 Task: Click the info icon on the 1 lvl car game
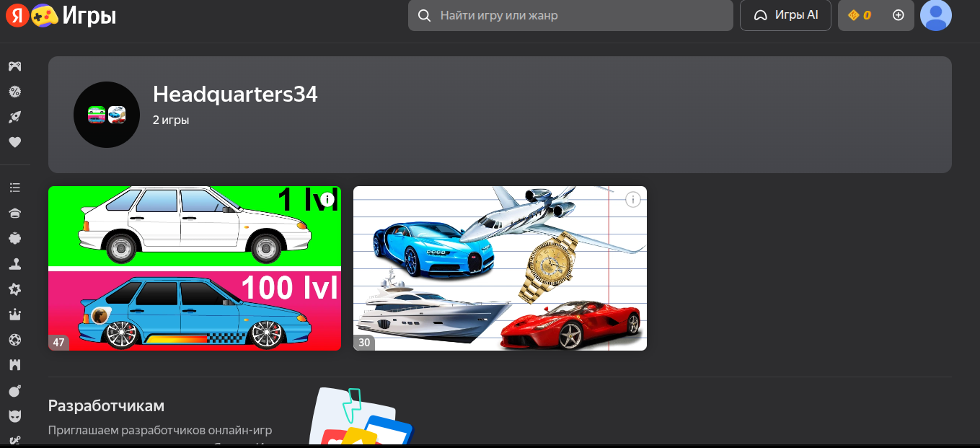point(328,199)
